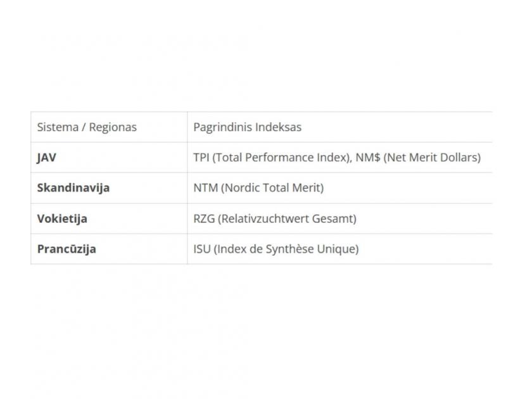The image size is (532, 399).
Task: Click the word "Sistema" in header
Action: click(x=57, y=127)
